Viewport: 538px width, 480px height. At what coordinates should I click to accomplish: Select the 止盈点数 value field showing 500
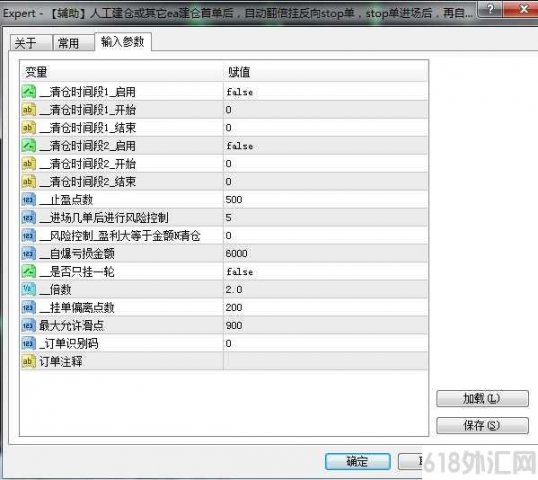[x=325, y=200]
